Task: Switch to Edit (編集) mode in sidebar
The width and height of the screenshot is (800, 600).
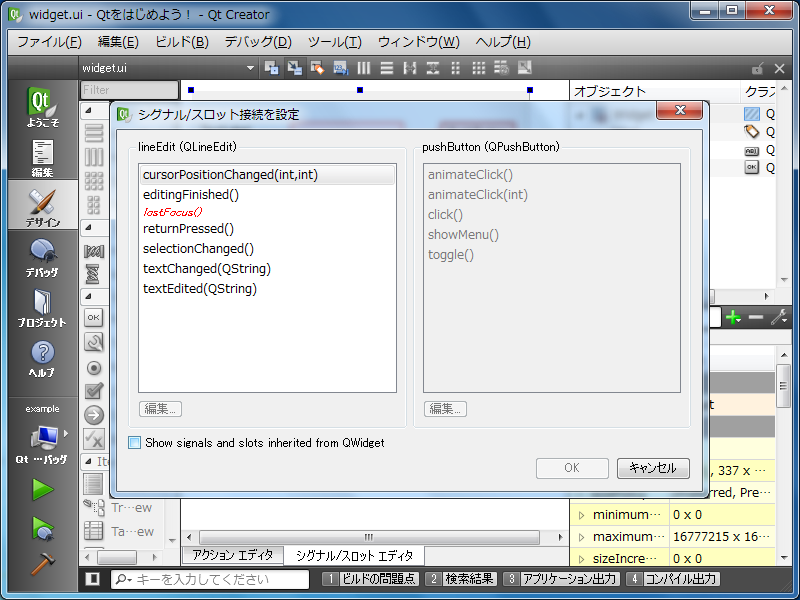Action: 42,158
